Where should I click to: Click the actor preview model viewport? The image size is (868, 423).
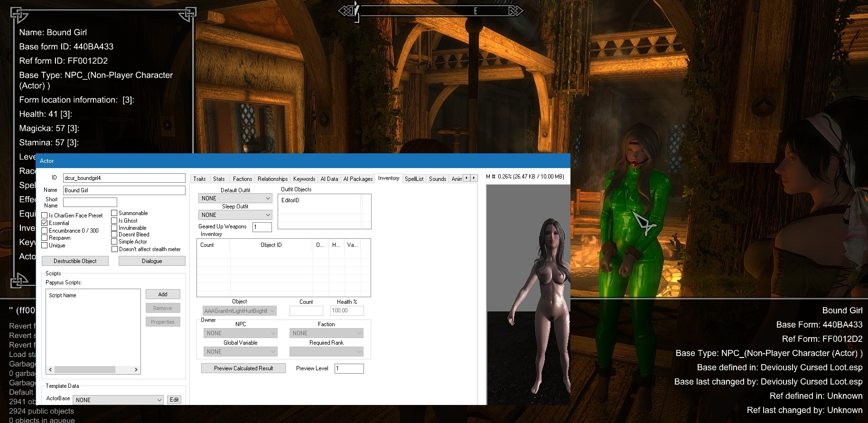coord(528,294)
